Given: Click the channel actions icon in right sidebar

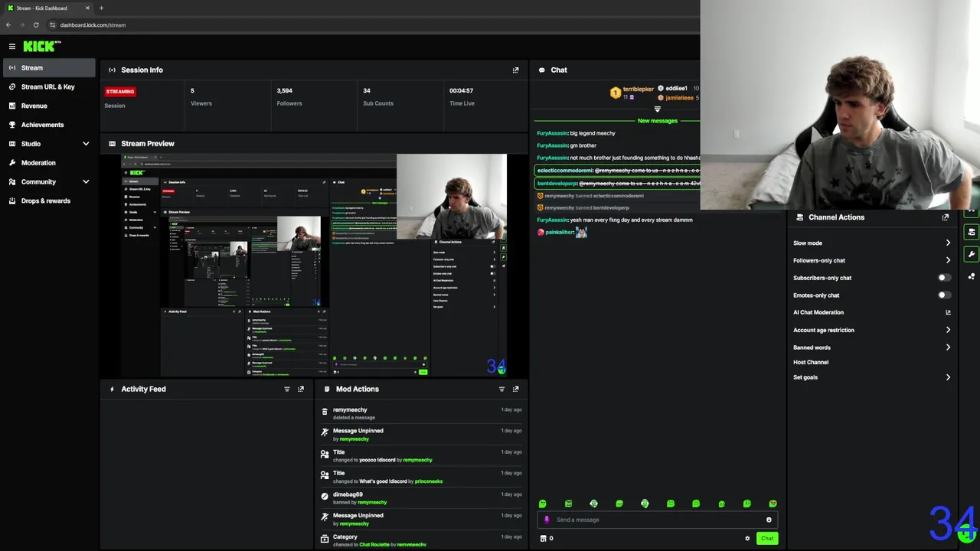Looking at the screenshot, I should [972, 232].
